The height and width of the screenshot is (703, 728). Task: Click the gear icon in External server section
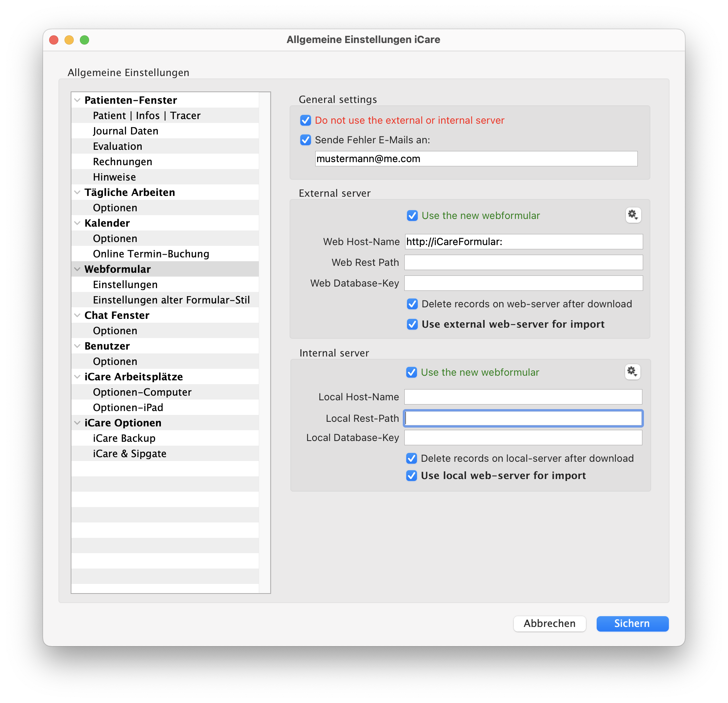coord(633,215)
